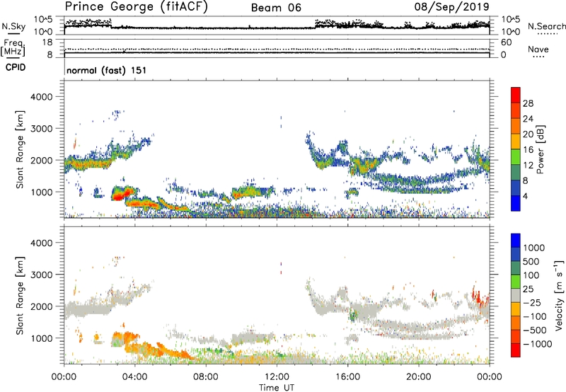Click the "1000" slant range tick in Velocity panel
Viewport: 566px width, 392px height.
[42, 338]
